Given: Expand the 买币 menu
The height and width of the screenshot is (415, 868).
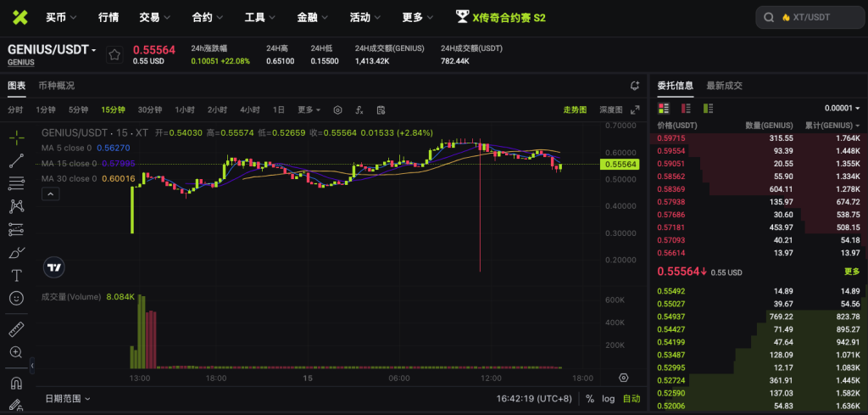Looking at the screenshot, I should [x=61, y=18].
